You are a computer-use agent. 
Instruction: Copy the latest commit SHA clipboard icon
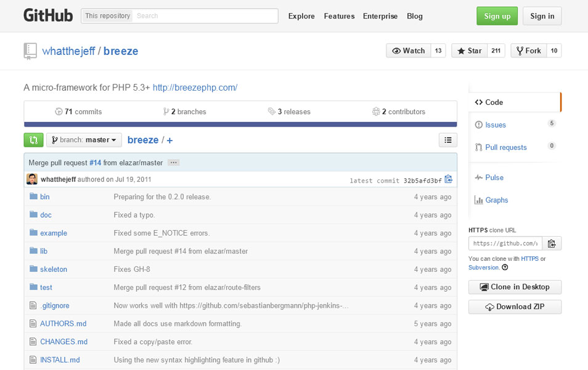pyautogui.click(x=448, y=179)
